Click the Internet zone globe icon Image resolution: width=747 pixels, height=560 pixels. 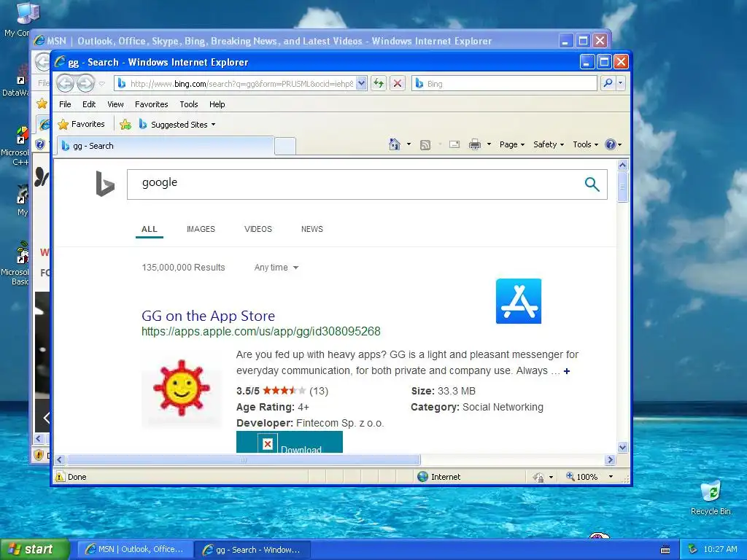(422, 477)
